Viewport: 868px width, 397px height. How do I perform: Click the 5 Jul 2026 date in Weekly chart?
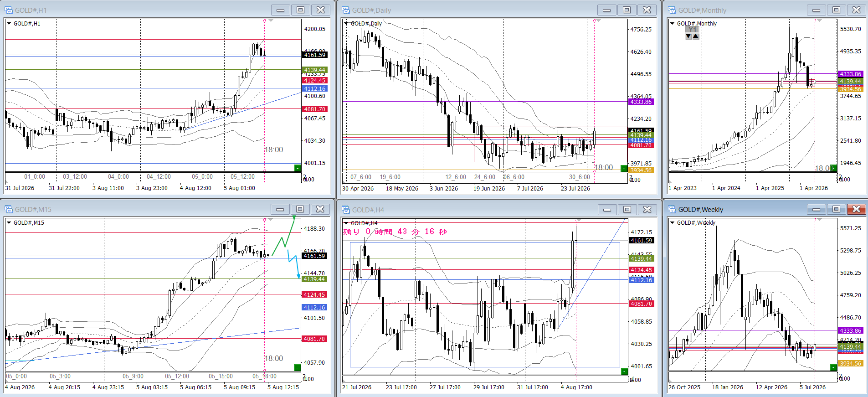(x=812, y=387)
